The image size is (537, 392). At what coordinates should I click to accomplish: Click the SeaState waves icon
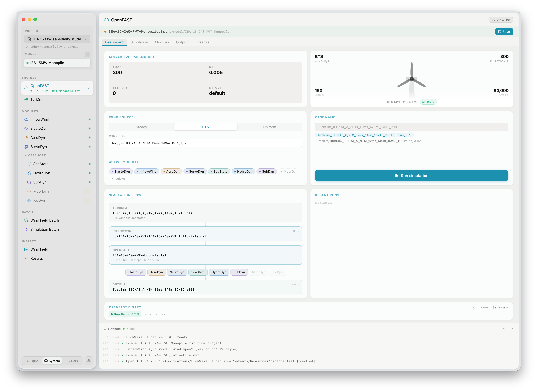[x=29, y=164]
